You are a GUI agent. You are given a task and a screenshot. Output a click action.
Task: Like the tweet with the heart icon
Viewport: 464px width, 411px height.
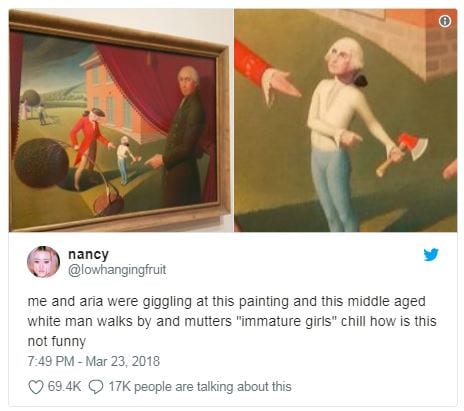click(36, 387)
